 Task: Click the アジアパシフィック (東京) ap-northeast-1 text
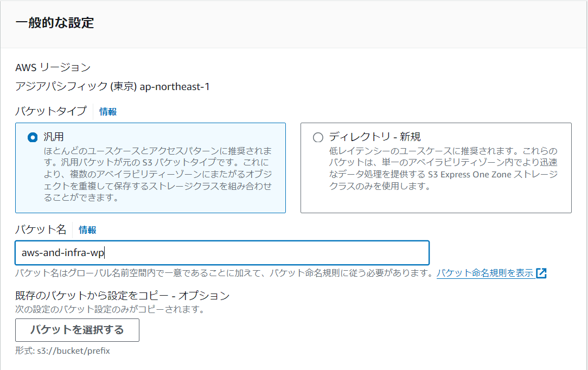point(112,87)
